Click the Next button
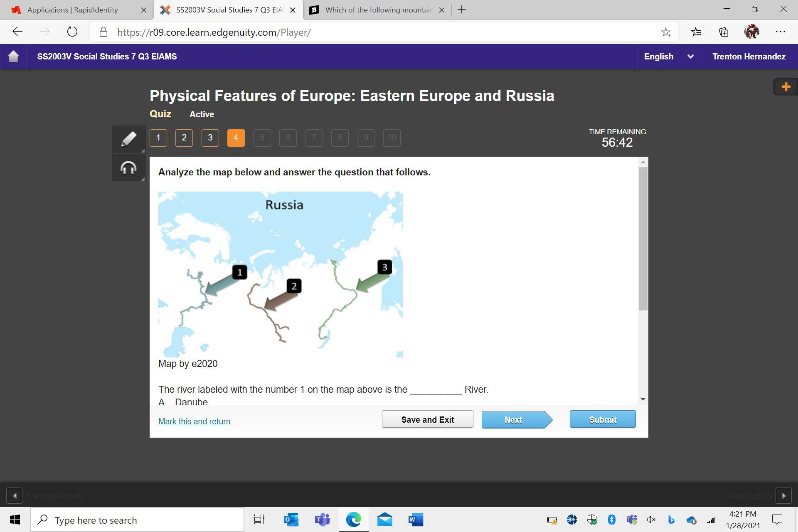798x532 pixels. click(x=514, y=420)
